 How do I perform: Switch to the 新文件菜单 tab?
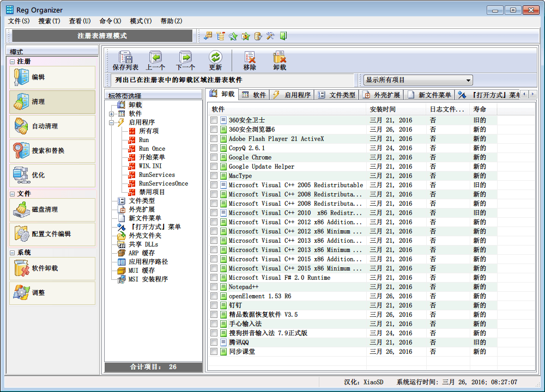pos(429,95)
